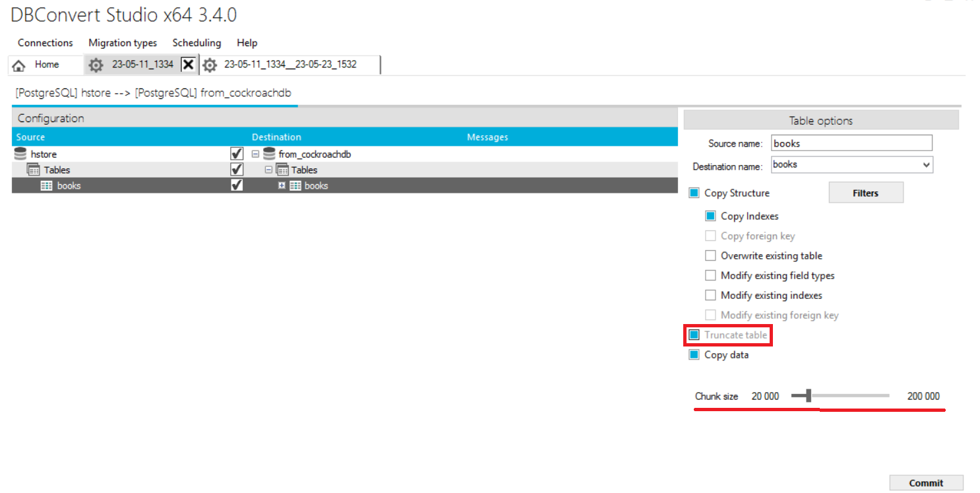The image size is (980, 493).
Task: Click gear icon on 23-05-11_1334__23-05-23_1532 tab
Action: pyautogui.click(x=210, y=65)
